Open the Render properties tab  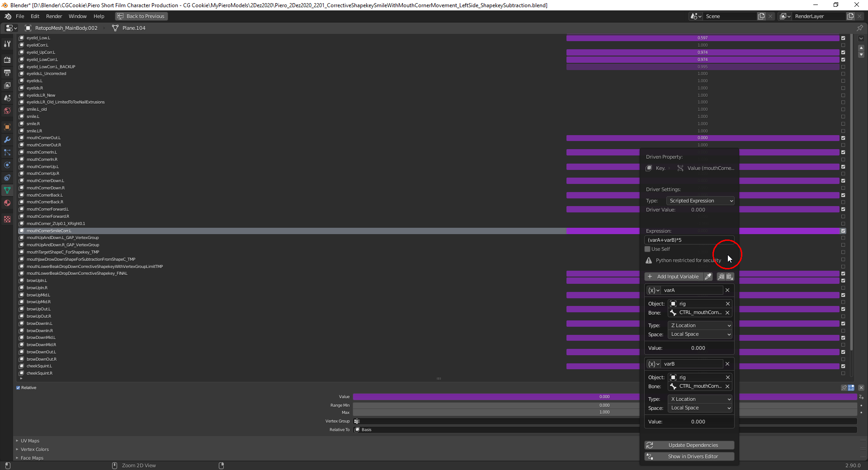(x=7, y=60)
